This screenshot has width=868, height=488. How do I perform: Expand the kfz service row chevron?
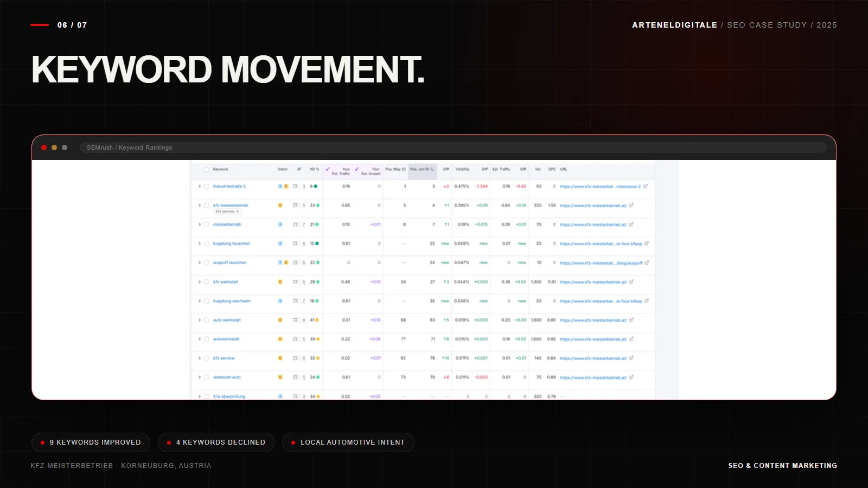(x=200, y=358)
